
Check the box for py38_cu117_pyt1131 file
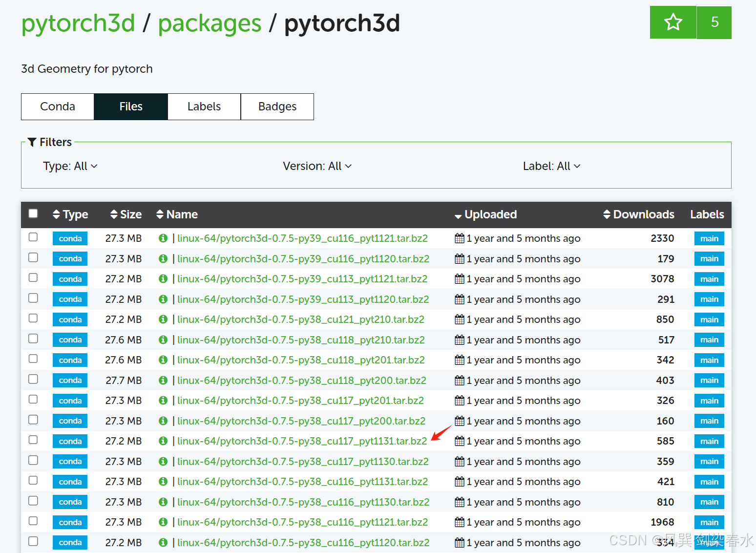33,440
